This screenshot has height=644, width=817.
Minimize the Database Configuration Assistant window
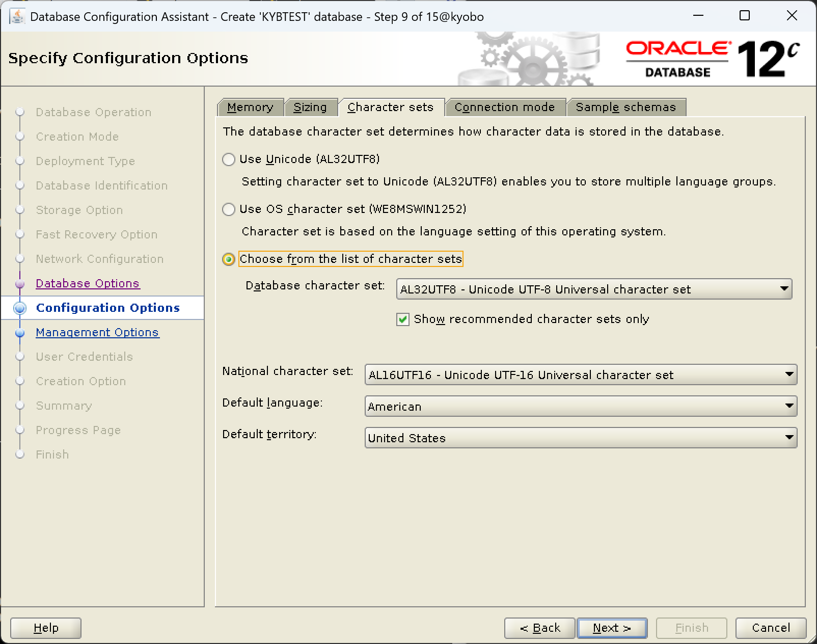698,16
